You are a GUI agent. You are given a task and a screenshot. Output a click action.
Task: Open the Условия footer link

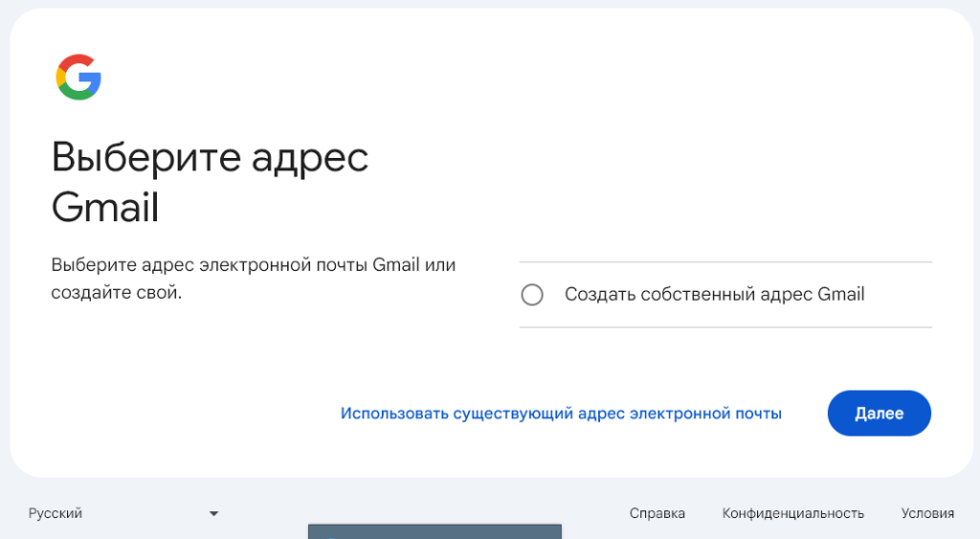926,514
